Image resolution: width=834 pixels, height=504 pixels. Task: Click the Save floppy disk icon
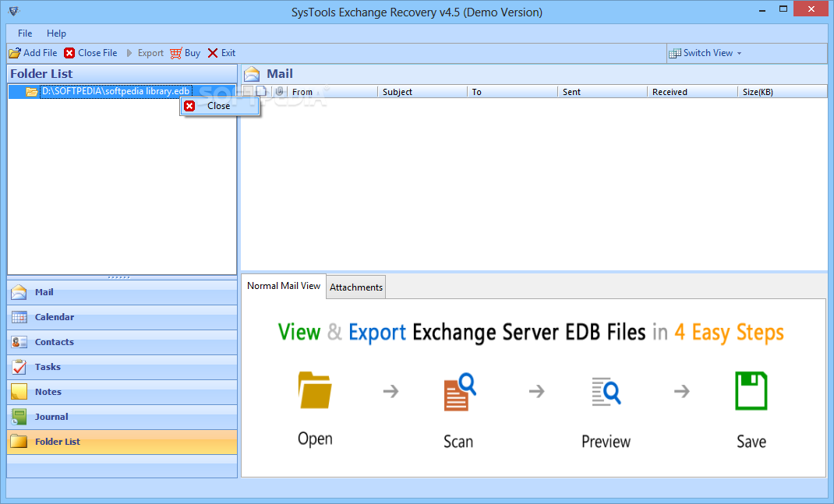pyautogui.click(x=751, y=391)
